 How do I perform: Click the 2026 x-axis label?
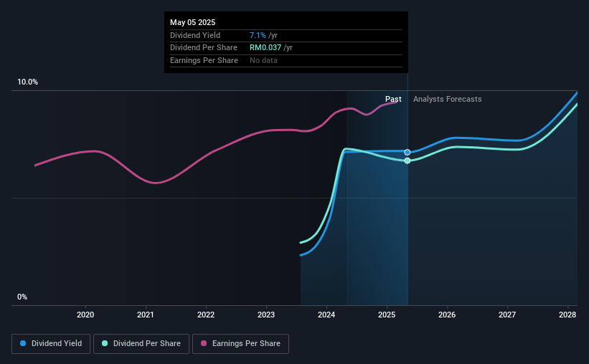click(x=447, y=315)
